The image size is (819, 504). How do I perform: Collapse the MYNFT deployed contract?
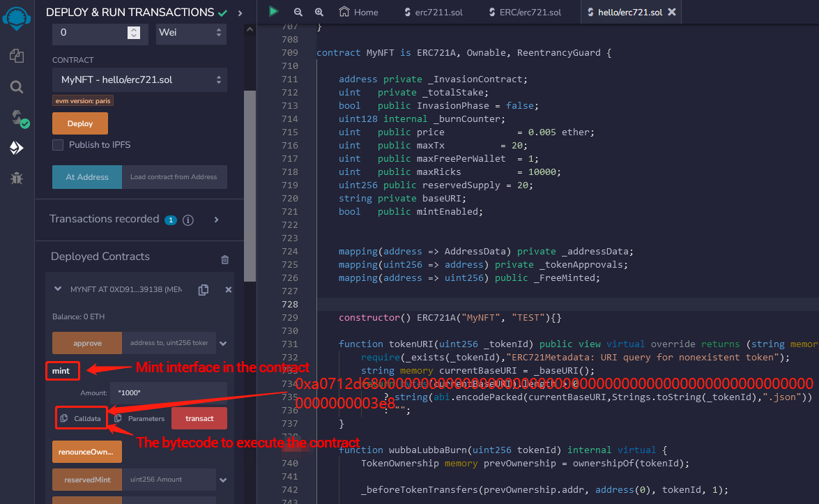click(58, 289)
